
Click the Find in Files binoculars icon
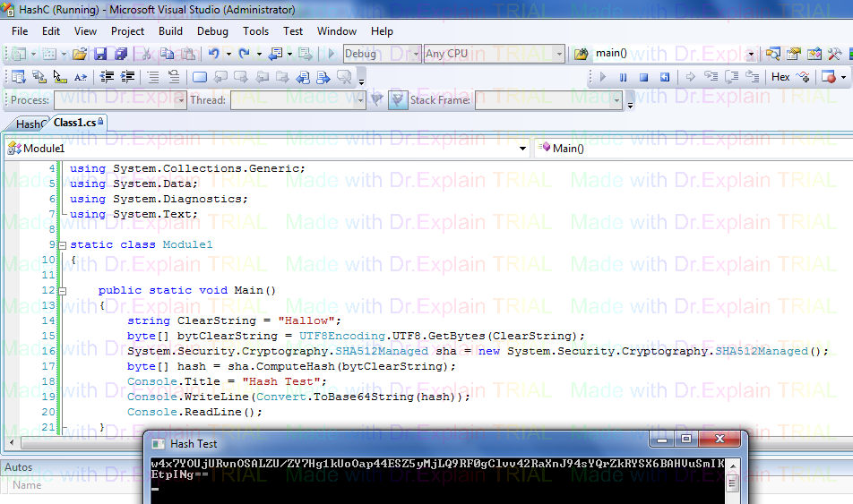coord(581,54)
